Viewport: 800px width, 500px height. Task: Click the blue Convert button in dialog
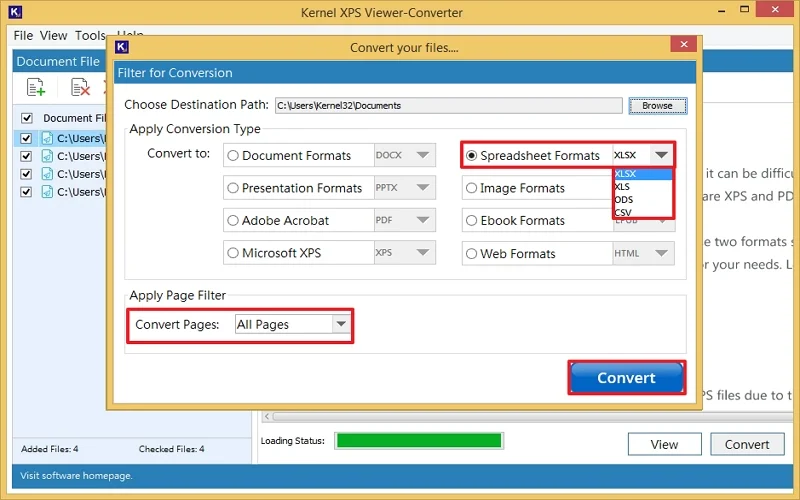click(627, 378)
